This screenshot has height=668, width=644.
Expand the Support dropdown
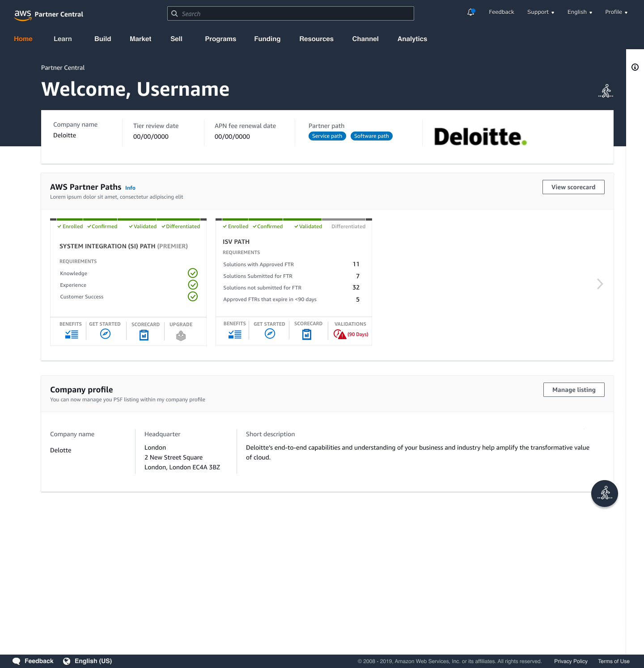click(541, 12)
